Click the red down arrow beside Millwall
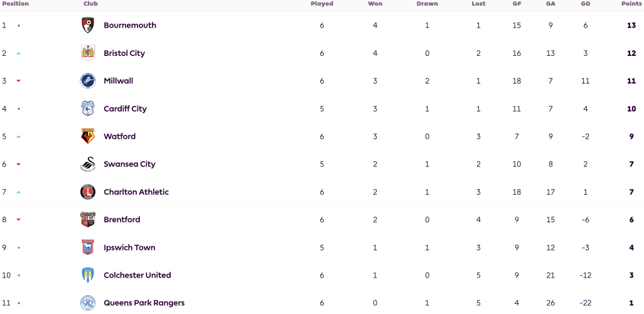The image size is (644, 314). tap(18, 81)
